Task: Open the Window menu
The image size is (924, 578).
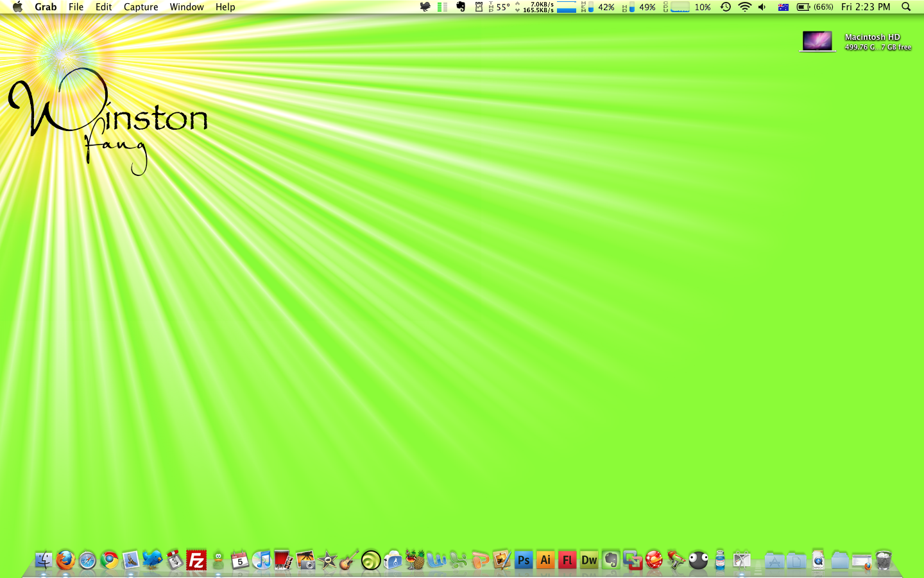Action: pyautogui.click(x=187, y=7)
